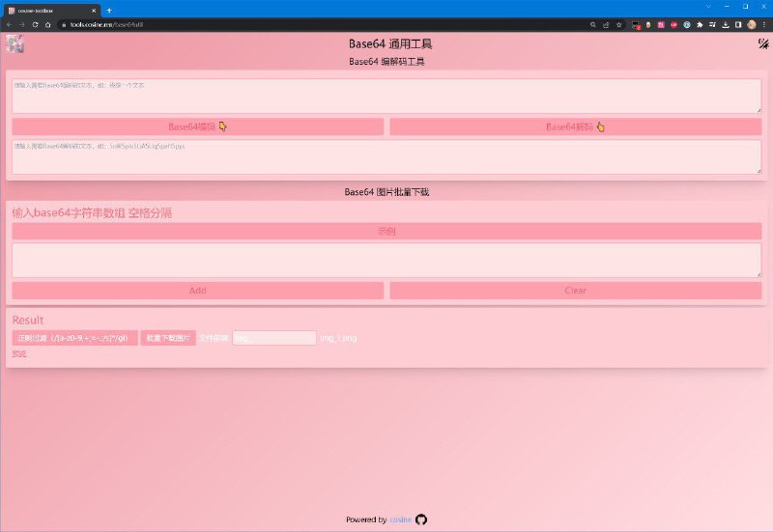Open the Chrome three-dot menu
The width and height of the screenshot is (773, 532).
pyautogui.click(x=763, y=24)
